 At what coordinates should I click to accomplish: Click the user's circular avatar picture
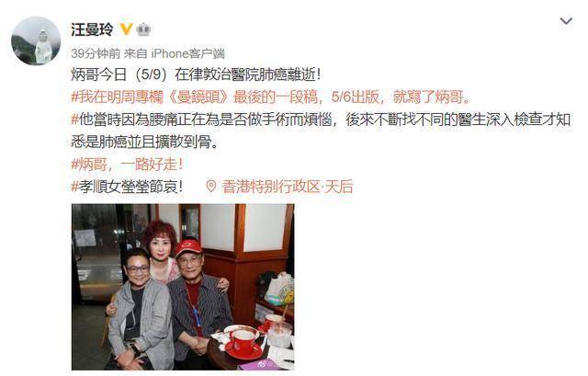[x=36, y=40]
